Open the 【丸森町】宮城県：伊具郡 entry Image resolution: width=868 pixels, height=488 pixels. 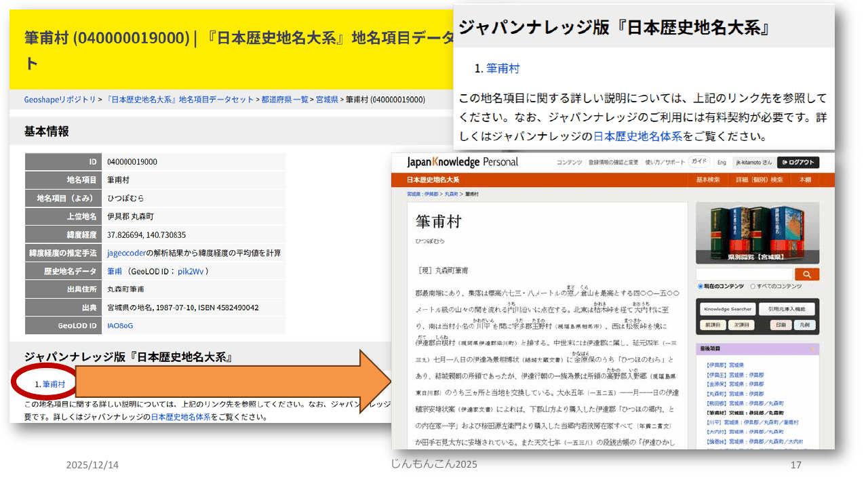point(734,394)
